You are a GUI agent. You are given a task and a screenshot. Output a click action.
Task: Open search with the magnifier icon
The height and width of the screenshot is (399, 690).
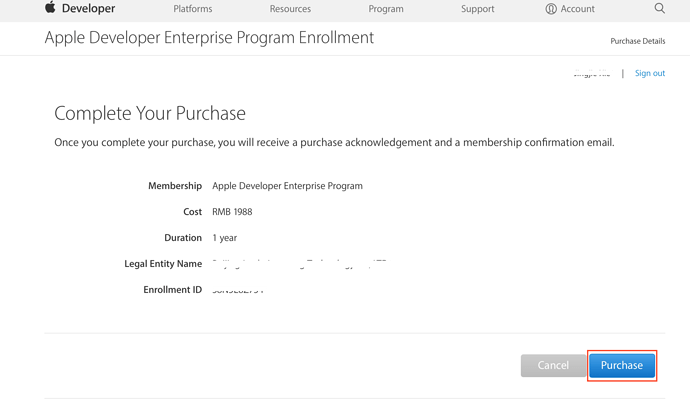click(659, 8)
